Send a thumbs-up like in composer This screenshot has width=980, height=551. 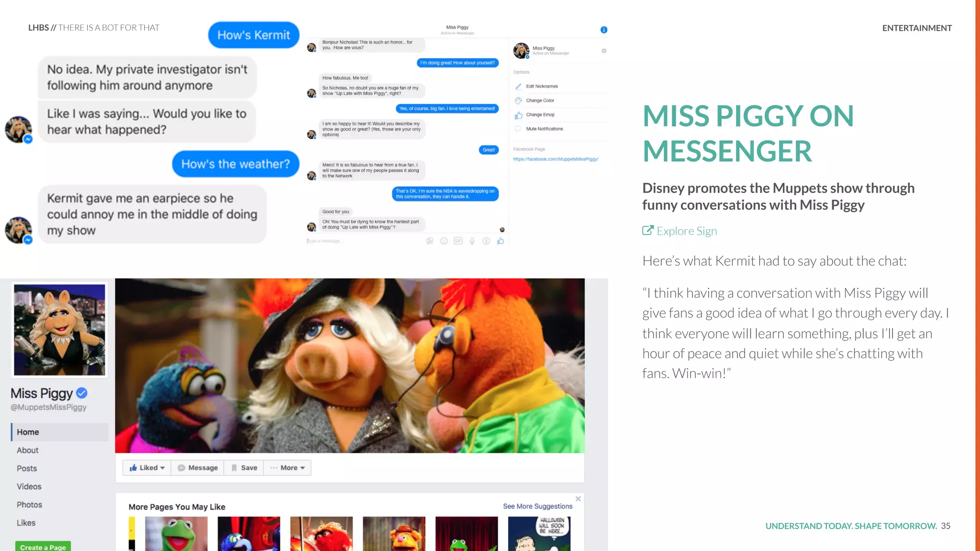[x=501, y=241]
